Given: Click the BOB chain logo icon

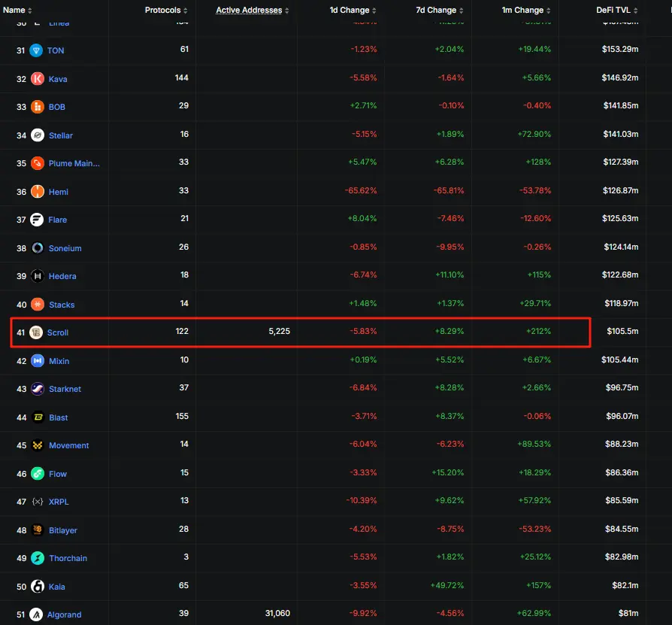Looking at the screenshot, I should (x=38, y=107).
